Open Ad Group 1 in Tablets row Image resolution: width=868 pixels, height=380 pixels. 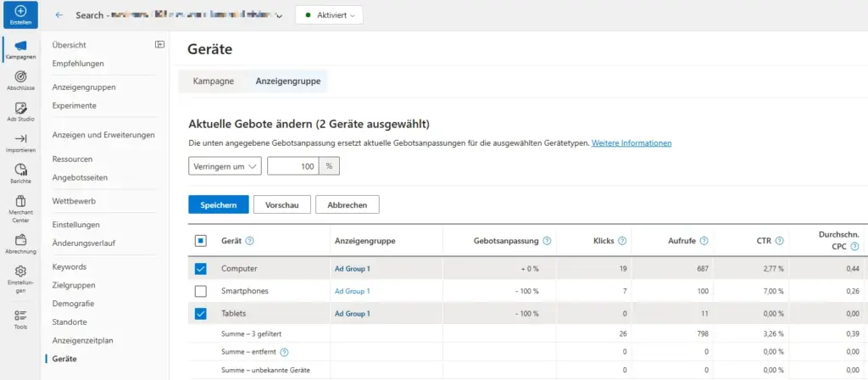tap(352, 314)
